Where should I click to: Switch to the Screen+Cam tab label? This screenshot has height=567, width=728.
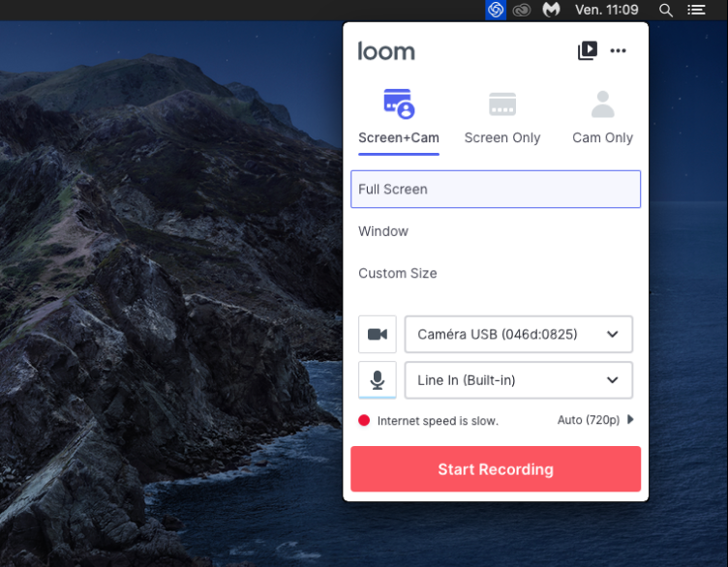click(399, 137)
